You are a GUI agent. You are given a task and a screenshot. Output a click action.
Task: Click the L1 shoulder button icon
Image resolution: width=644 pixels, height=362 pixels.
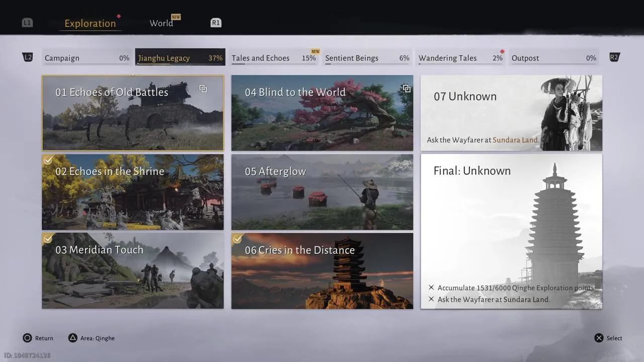[27, 23]
